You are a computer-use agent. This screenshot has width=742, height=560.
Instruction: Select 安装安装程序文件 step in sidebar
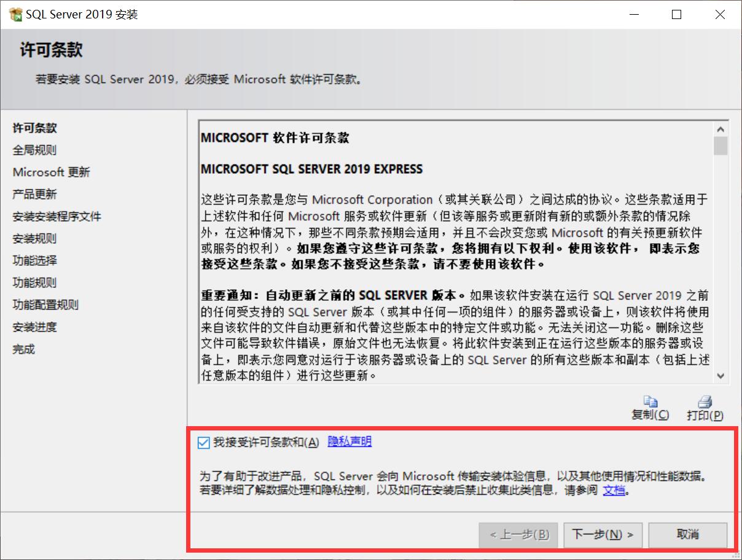(57, 216)
